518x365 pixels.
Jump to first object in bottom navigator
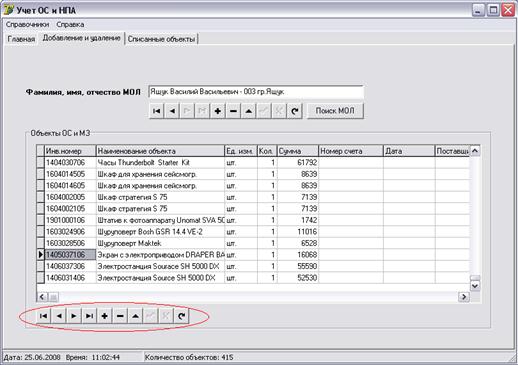click(43, 316)
